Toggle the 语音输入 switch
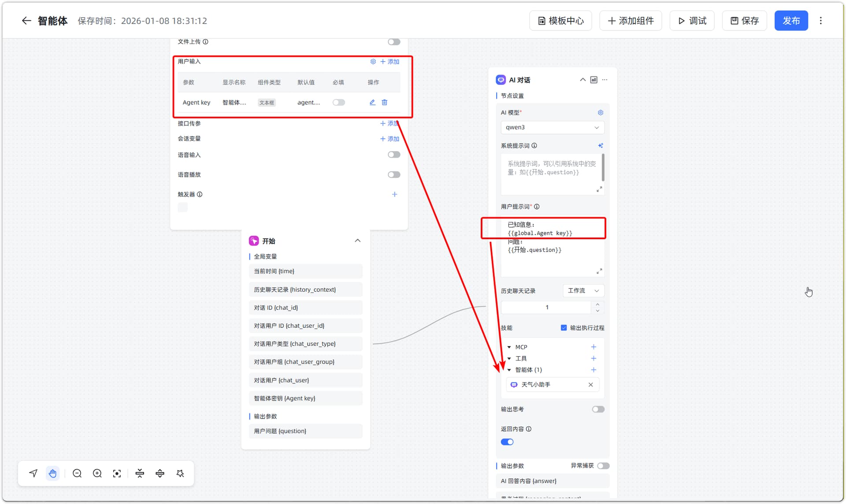 coord(393,155)
